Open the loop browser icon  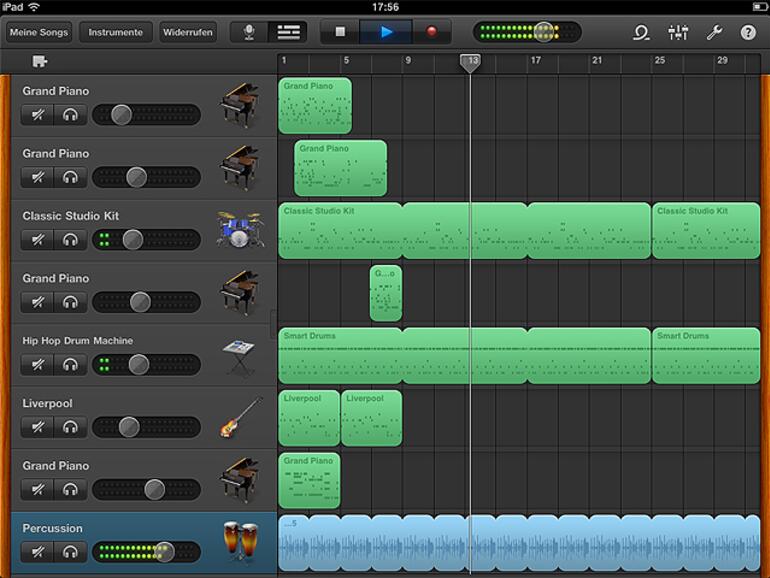coord(641,32)
